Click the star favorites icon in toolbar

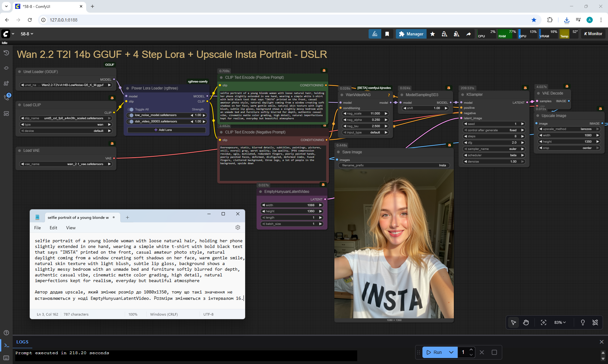pos(432,34)
